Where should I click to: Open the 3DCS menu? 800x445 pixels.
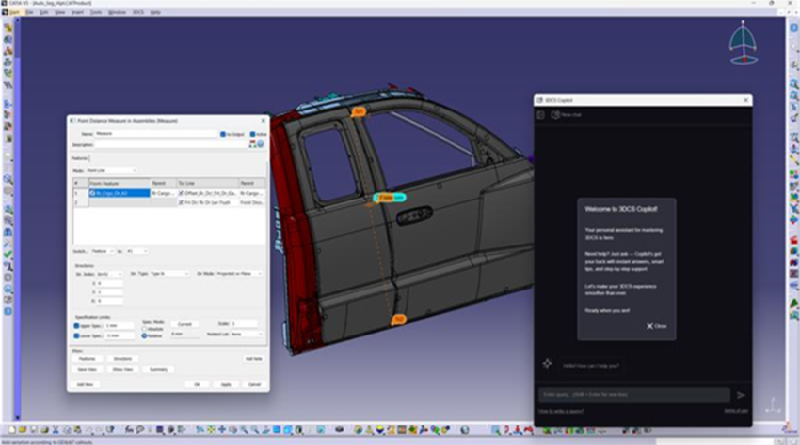138,12
